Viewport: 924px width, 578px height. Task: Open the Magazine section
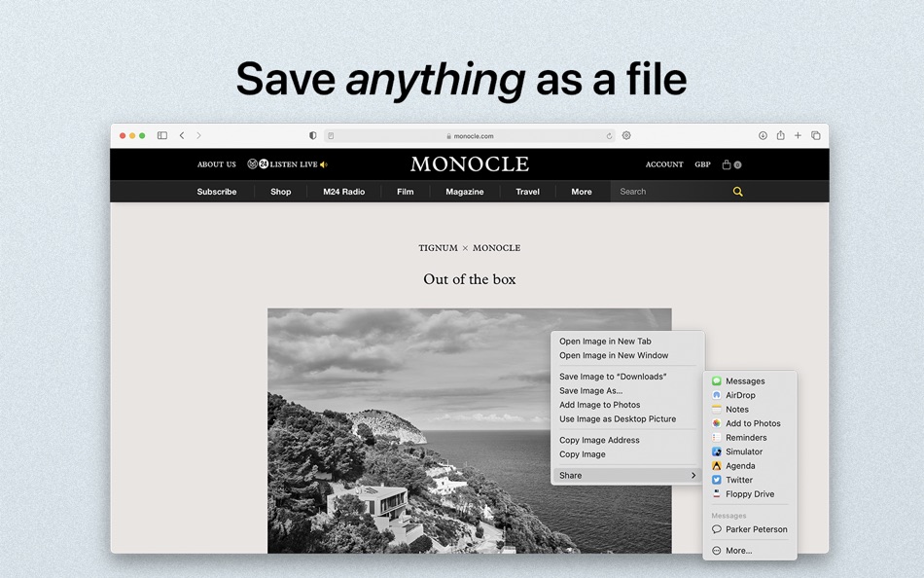click(464, 192)
